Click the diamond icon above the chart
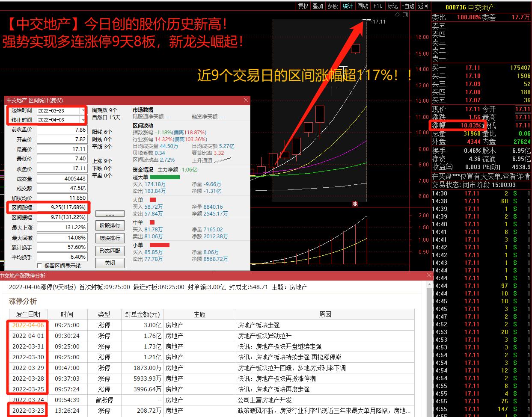Screen dimensions: 532x417 click(397, 15)
